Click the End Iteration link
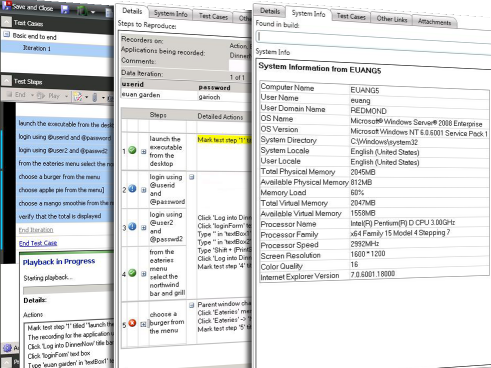Viewport: 491px width, 368px height. coord(36,230)
